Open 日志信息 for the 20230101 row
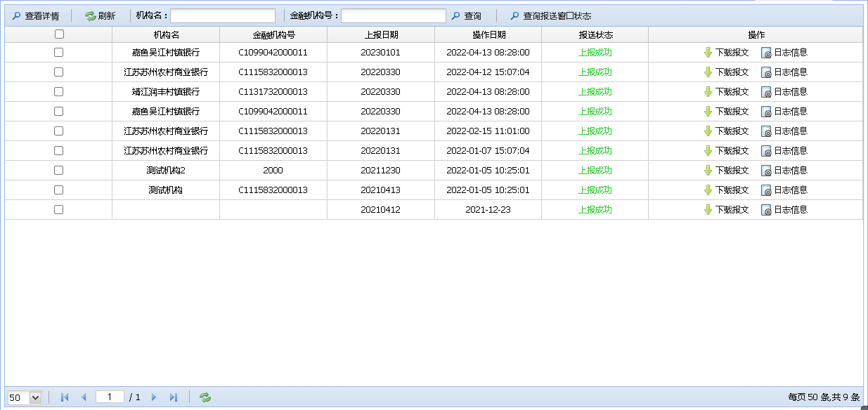868x410 pixels. 784,52
